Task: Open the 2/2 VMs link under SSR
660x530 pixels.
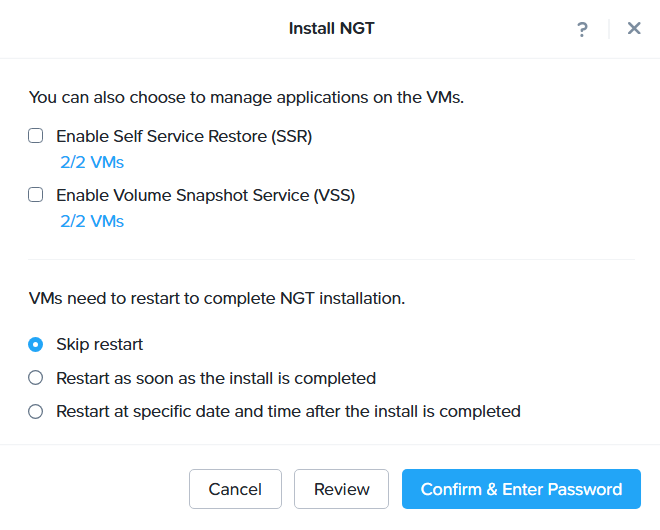Action: [92, 163]
